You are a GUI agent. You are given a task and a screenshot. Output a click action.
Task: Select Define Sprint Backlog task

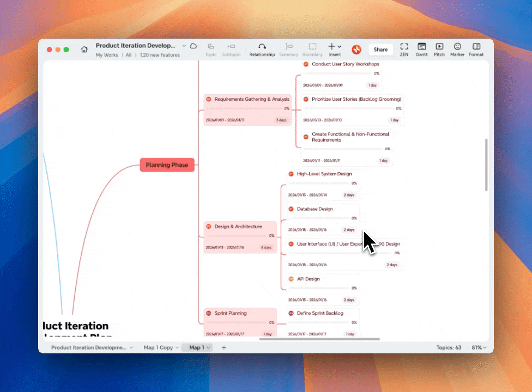click(x=322, y=322)
